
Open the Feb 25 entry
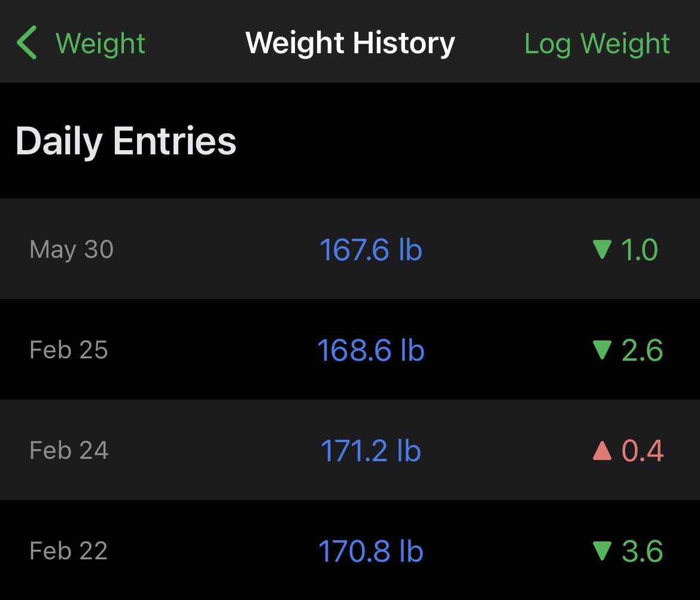click(x=69, y=350)
